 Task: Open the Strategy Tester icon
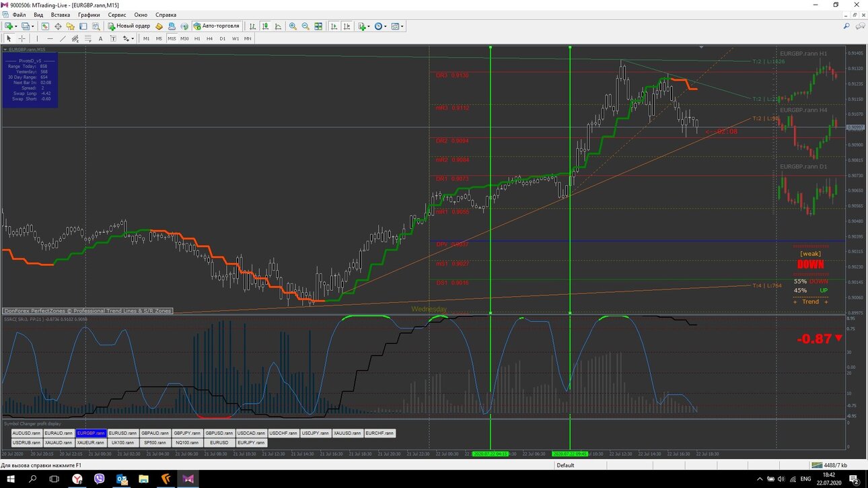click(x=96, y=26)
